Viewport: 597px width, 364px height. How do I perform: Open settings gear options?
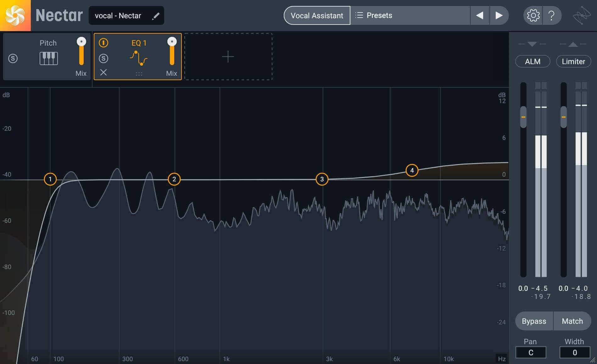tap(533, 15)
